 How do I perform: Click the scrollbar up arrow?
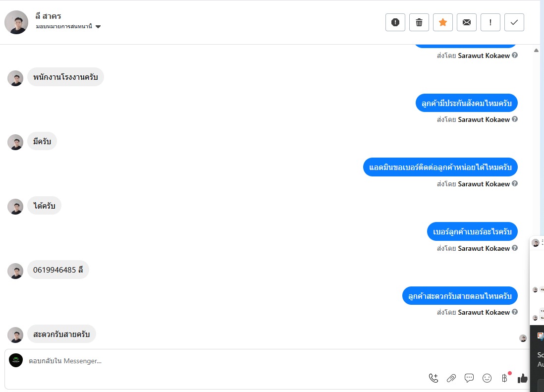tap(536, 50)
